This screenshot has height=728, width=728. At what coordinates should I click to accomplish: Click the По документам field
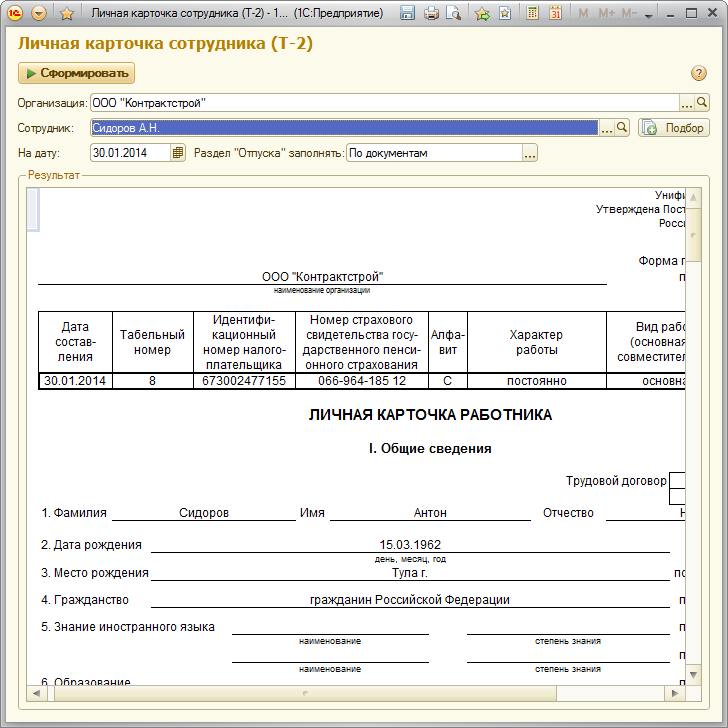tap(435, 153)
